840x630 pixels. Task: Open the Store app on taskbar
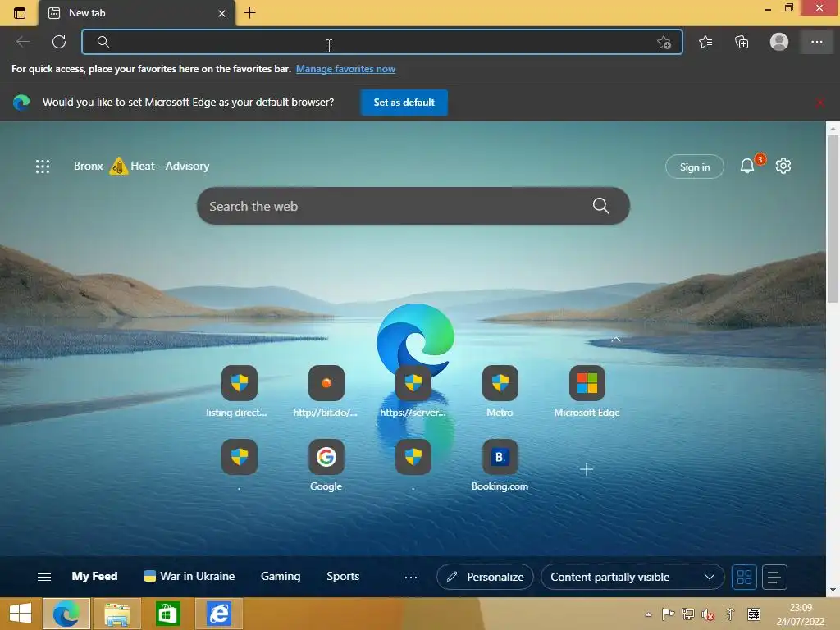167,614
